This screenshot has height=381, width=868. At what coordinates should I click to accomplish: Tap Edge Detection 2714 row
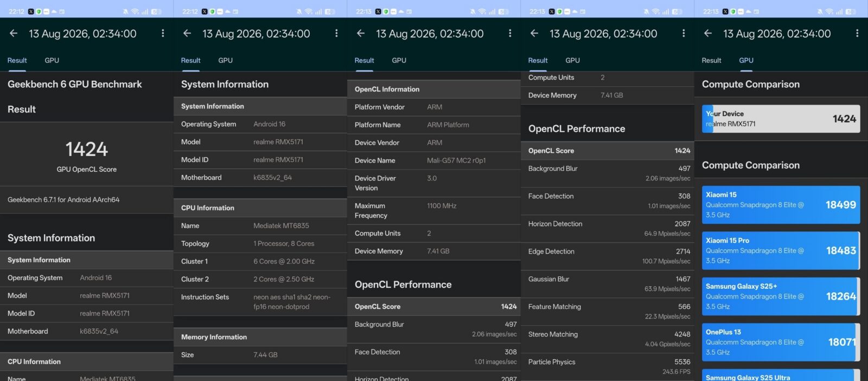pyautogui.click(x=608, y=256)
